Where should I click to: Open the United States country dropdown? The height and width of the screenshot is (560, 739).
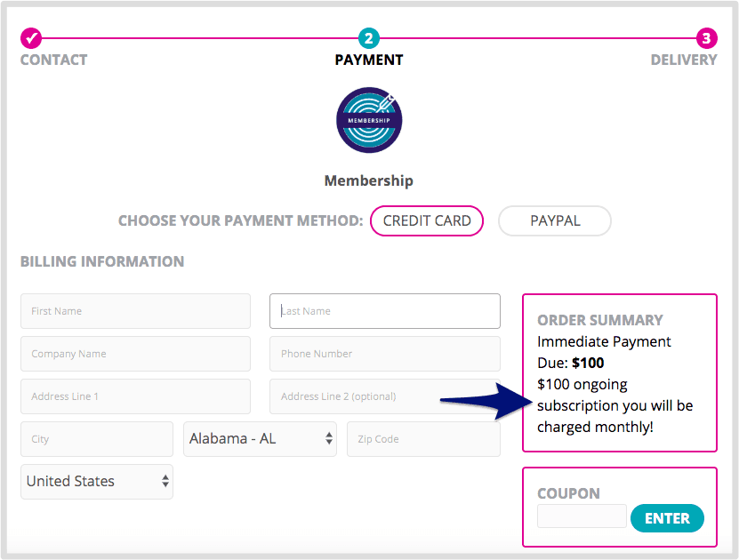(x=96, y=481)
